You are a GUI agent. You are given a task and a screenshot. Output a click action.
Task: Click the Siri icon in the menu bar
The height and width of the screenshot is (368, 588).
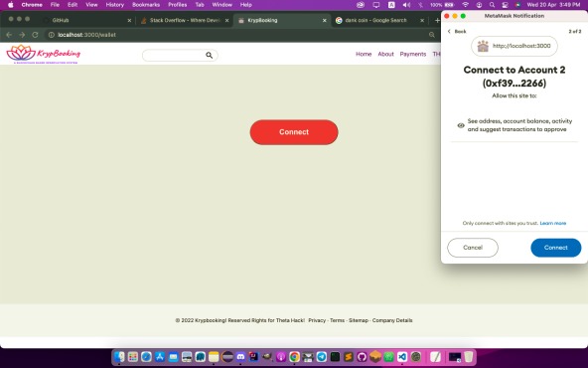pos(517,5)
